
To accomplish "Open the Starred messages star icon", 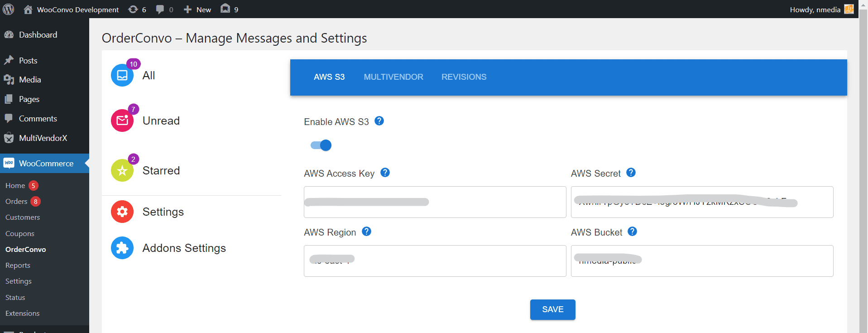I will [x=122, y=170].
